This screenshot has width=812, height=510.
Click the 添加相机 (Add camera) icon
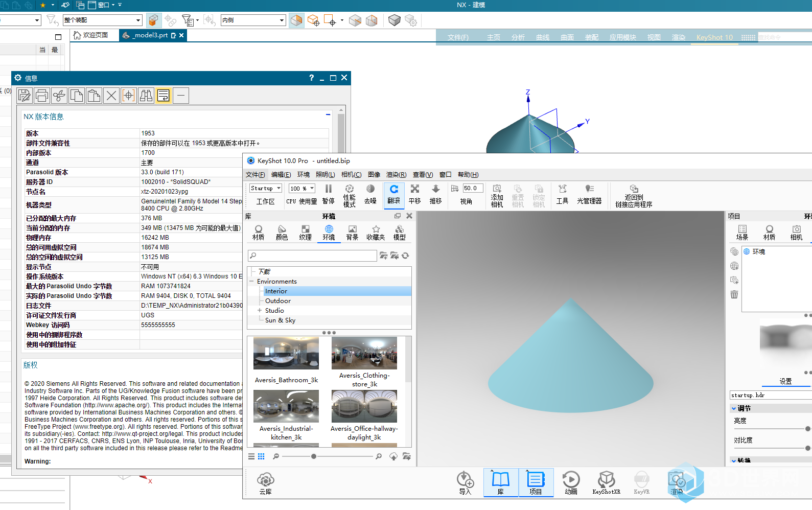(x=497, y=196)
